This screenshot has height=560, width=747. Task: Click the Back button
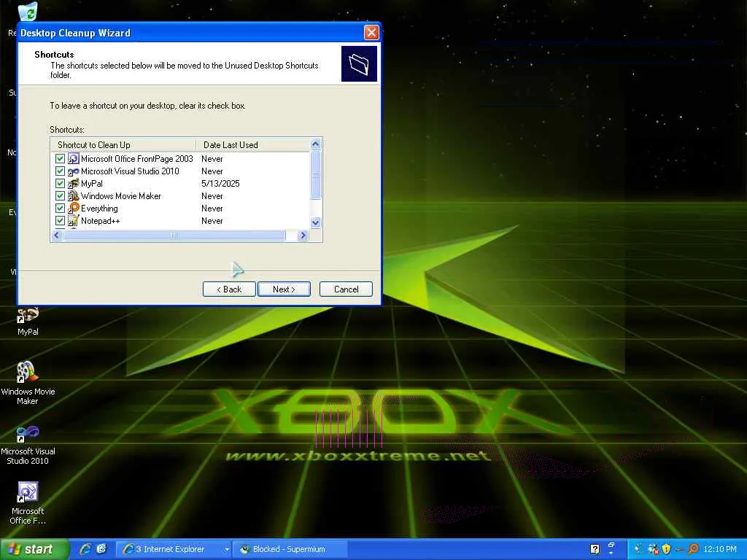click(229, 289)
